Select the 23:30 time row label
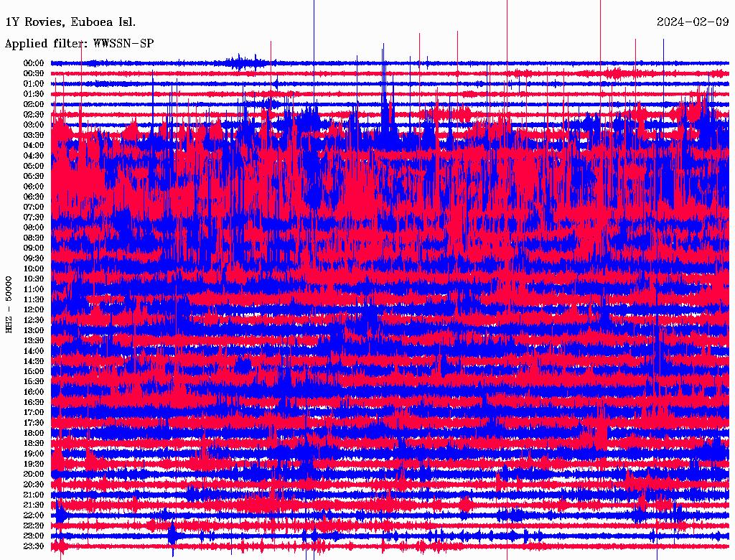Image resolution: width=735 pixels, height=560 pixels. click(x=34, y=546)
